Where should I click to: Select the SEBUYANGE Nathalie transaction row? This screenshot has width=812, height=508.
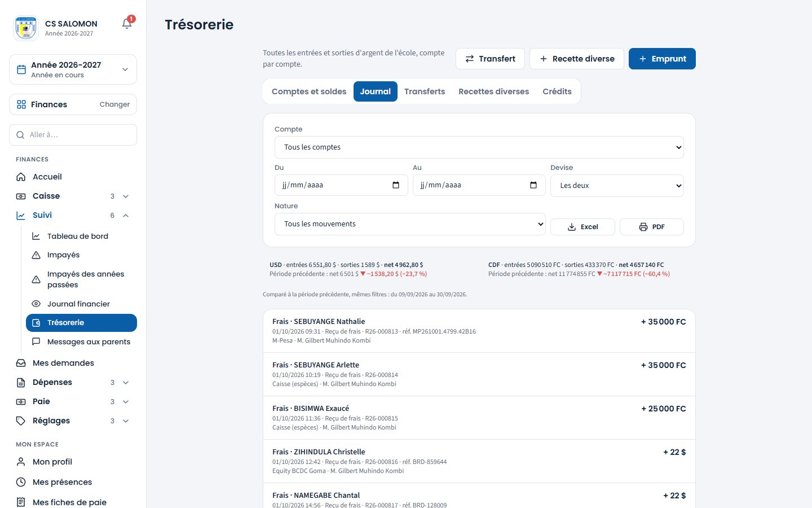[479, 331]
